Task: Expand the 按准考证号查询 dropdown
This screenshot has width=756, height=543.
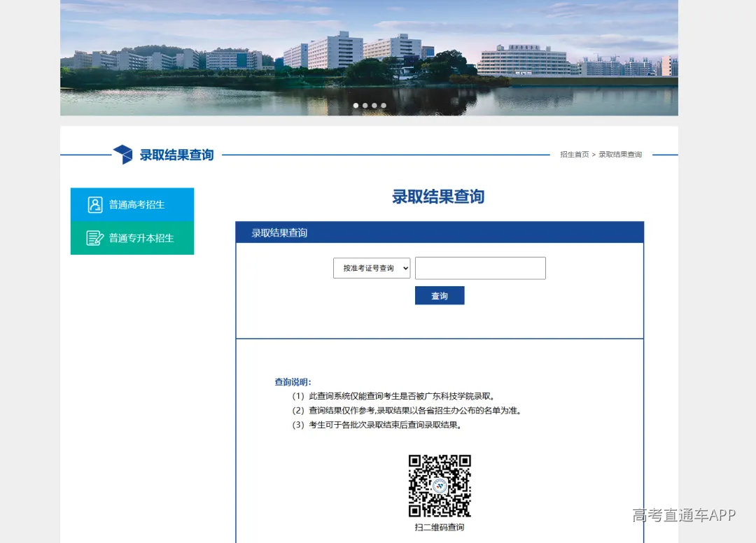Action: pos(372,268)
